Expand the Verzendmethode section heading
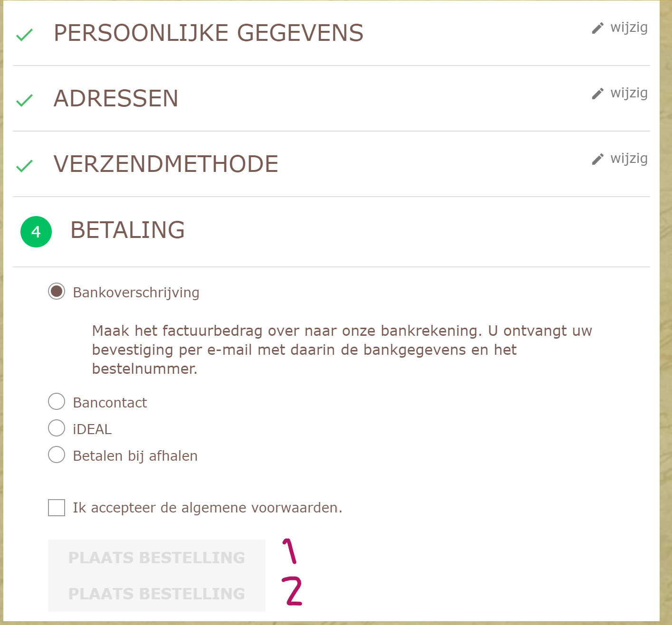 (x=166, y=164)
